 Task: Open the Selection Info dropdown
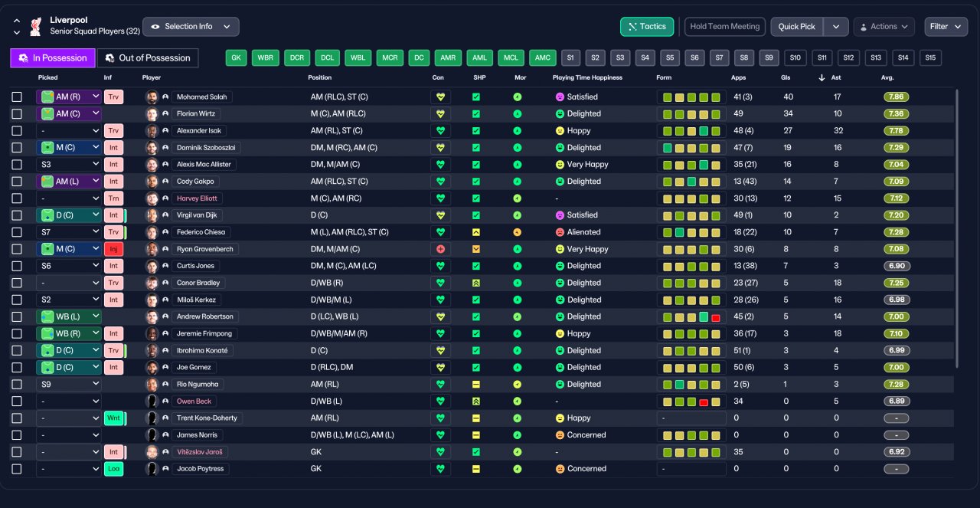[x=191, y=27]
